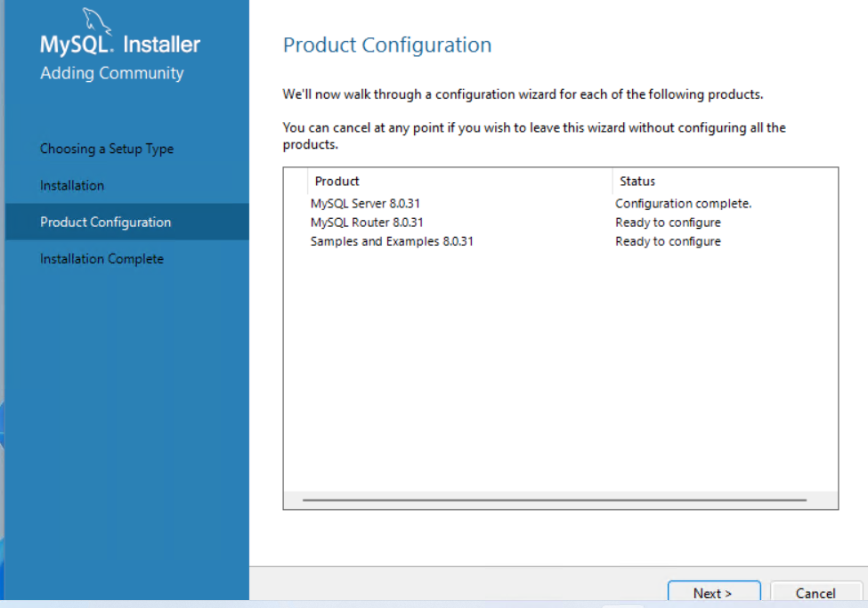Select the MySQL Router 8.0.31 row

coord(367,223)
